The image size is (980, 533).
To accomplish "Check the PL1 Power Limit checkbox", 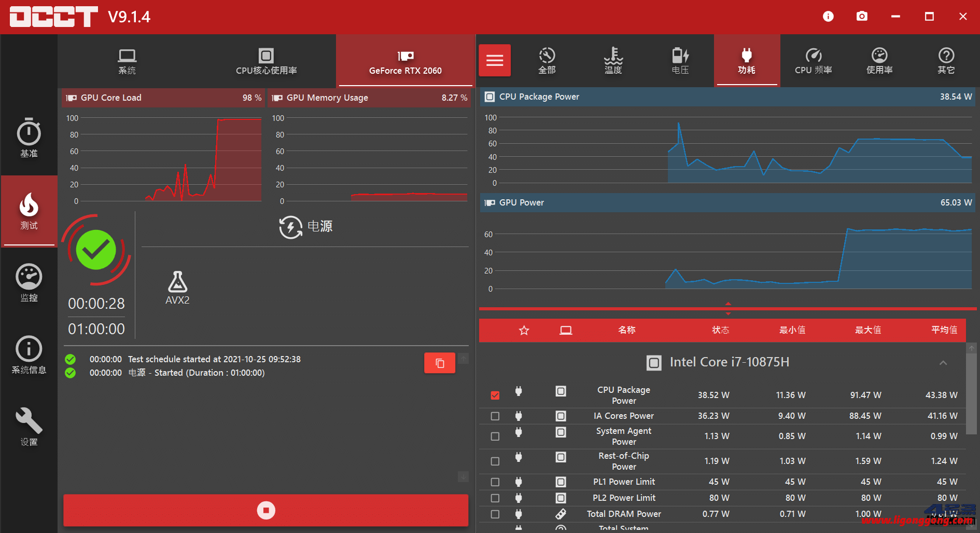I will (x=495, y=482).
